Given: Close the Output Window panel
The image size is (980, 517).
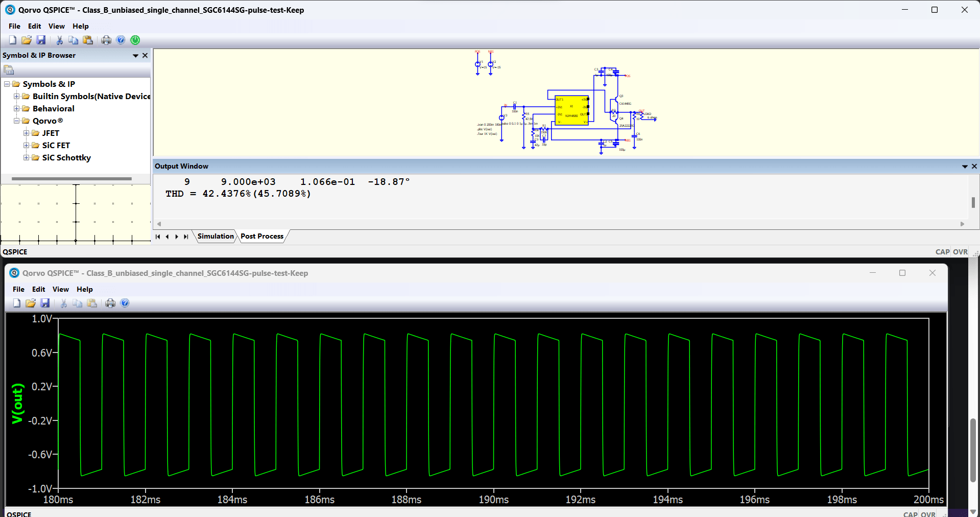Looking at the screenshot, I should (974, 166).
